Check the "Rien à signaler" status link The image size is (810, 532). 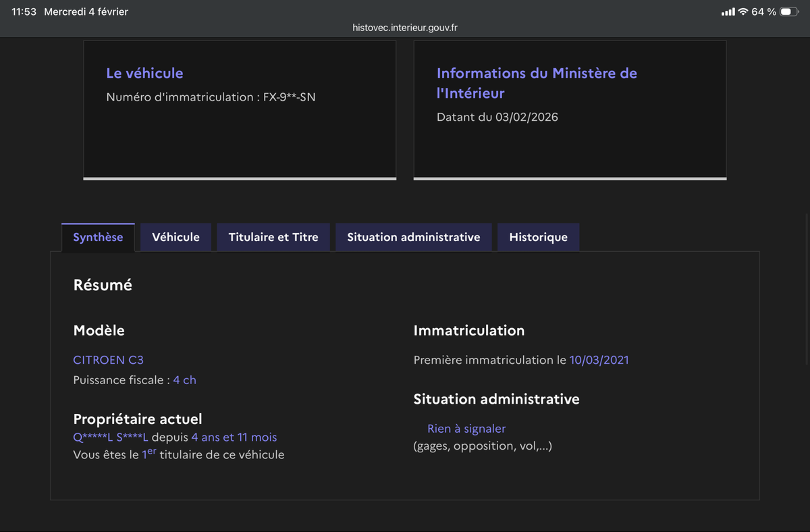pyautogui.click(x=467, y=429)
